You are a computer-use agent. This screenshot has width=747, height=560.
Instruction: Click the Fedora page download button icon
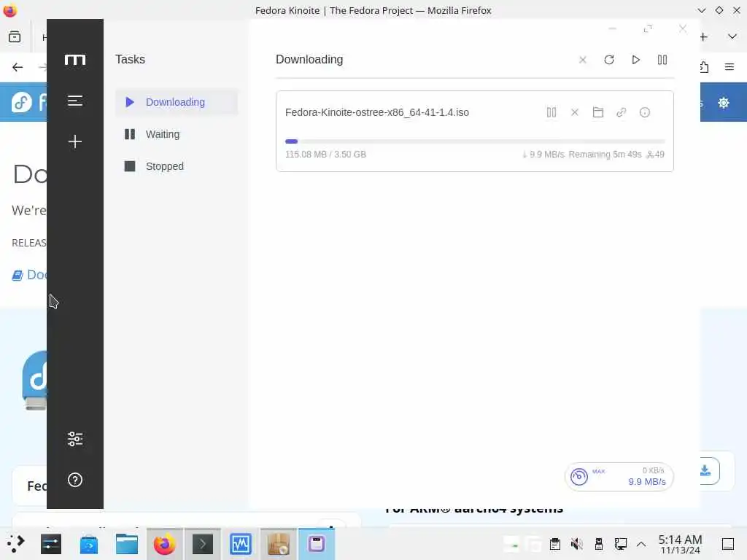[x=705, y=471]
